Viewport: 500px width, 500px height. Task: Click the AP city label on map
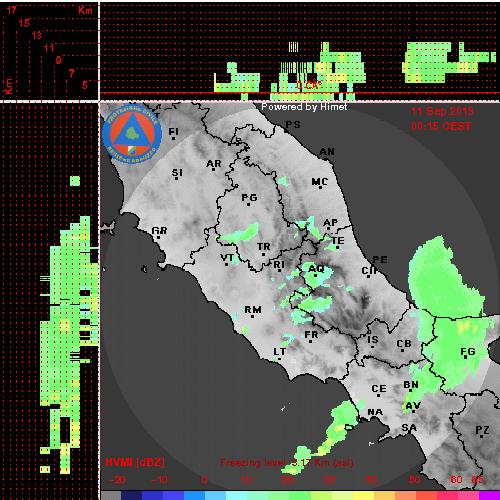[x=330, y=222]
